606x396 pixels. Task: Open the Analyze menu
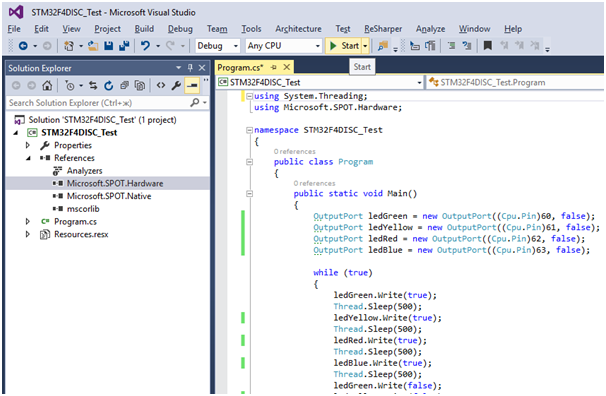[431, 29]
